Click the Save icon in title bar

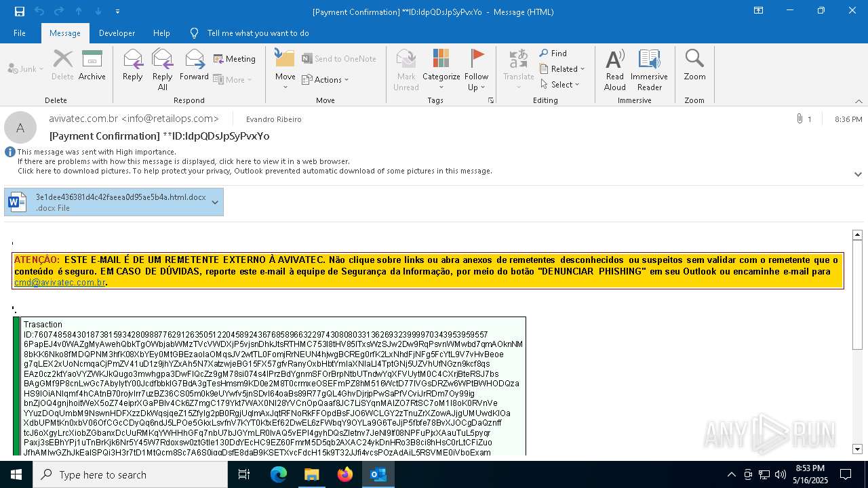point(20,12)
